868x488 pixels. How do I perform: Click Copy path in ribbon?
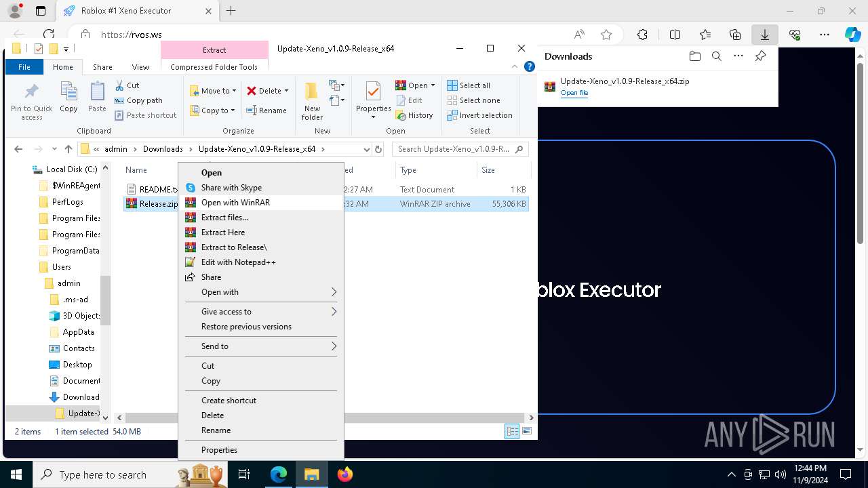[139, 100]
